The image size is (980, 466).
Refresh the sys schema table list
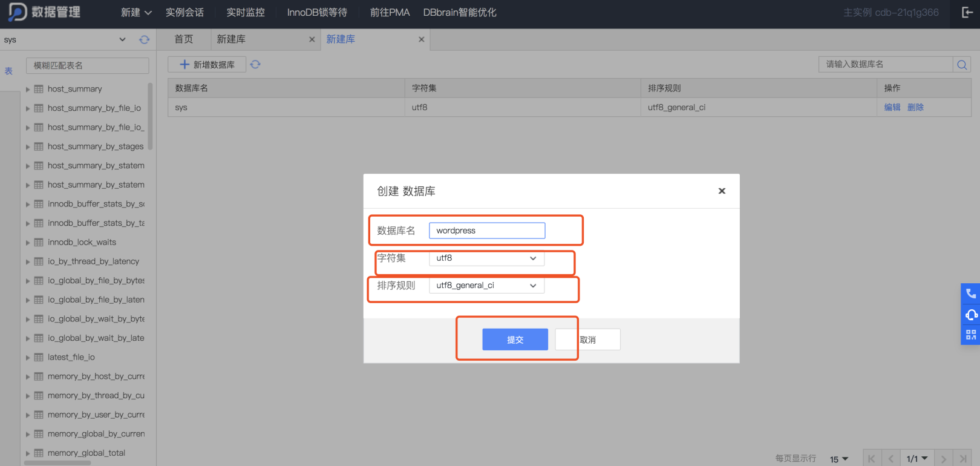click(144, 39)
